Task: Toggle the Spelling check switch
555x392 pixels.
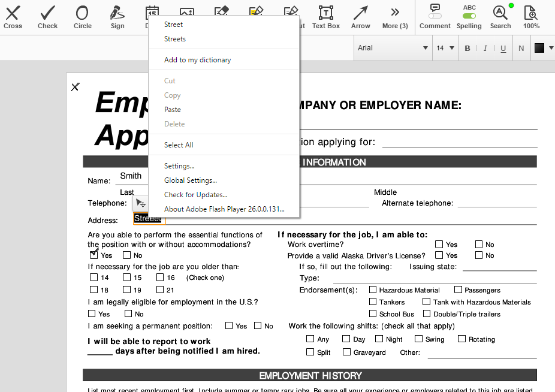Action: click(469, 16)
